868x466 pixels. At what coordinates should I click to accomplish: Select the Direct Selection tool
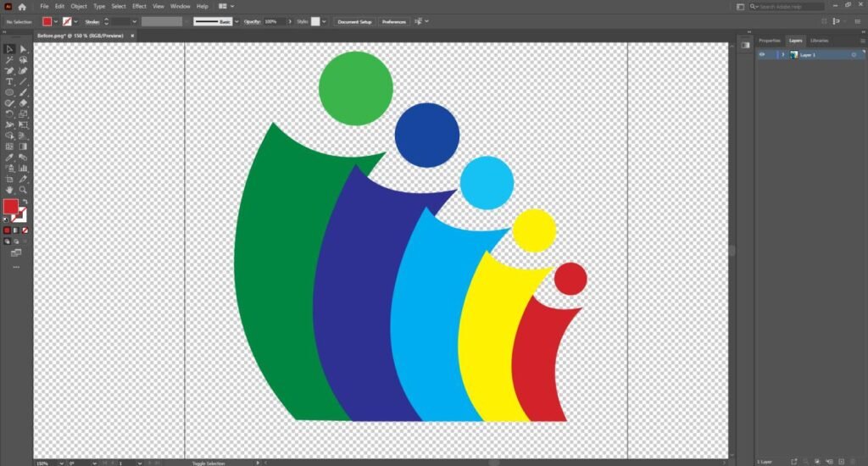pyautogui.click(x=23, y=48)
